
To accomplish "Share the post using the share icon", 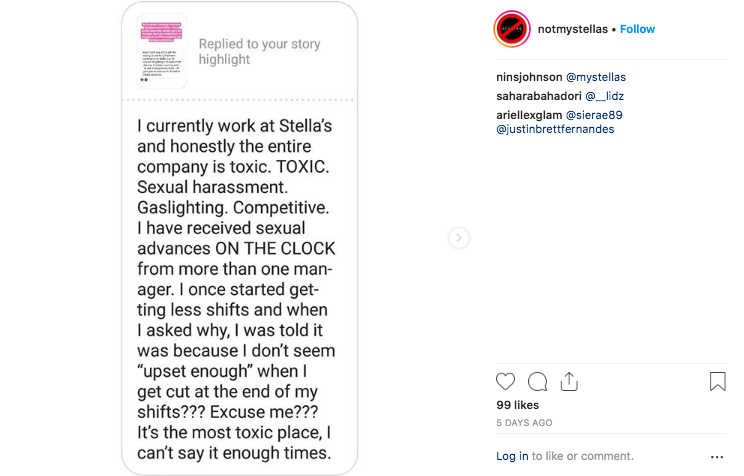I will tap(569, 382).
